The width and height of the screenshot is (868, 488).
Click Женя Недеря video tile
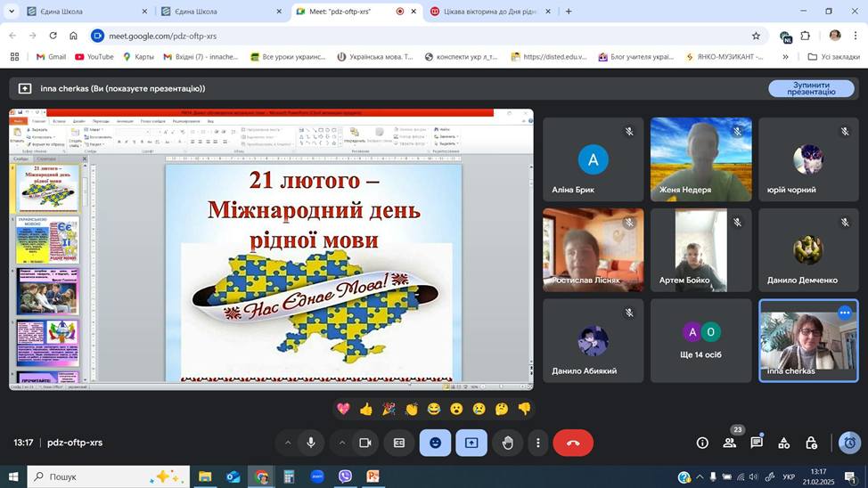tap(700, 159)
